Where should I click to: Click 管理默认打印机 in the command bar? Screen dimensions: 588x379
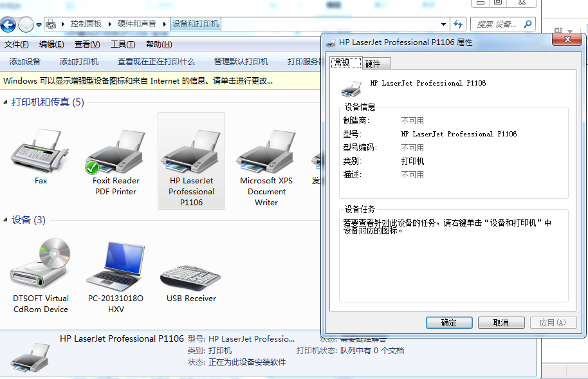click(241, 62)
